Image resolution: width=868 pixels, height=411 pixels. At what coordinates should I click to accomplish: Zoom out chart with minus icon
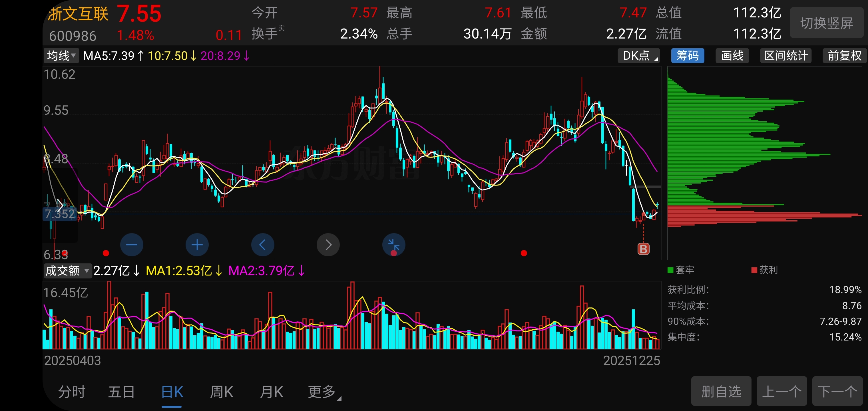131,245
